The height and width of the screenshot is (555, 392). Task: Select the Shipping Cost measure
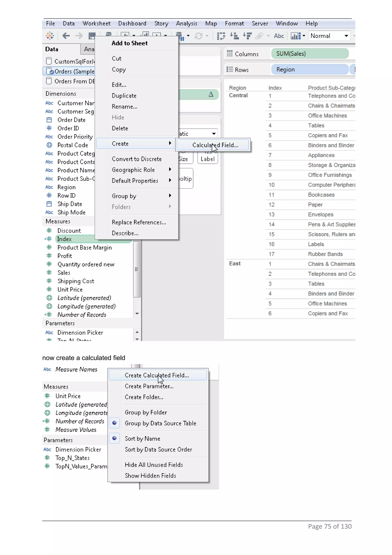(x=76, y=281)
